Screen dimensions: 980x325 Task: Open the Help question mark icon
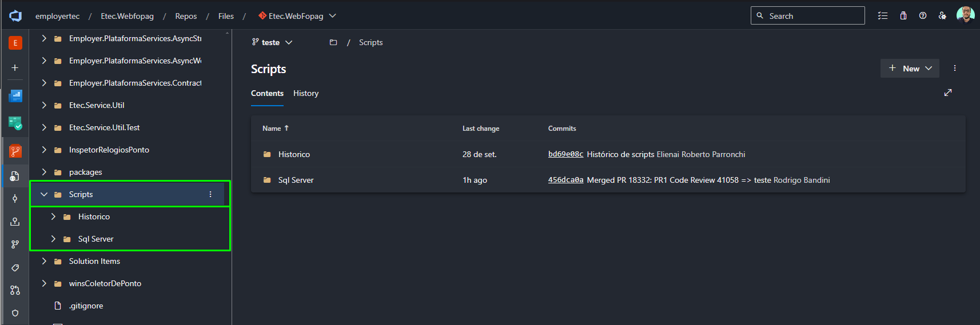pos(923,15)
